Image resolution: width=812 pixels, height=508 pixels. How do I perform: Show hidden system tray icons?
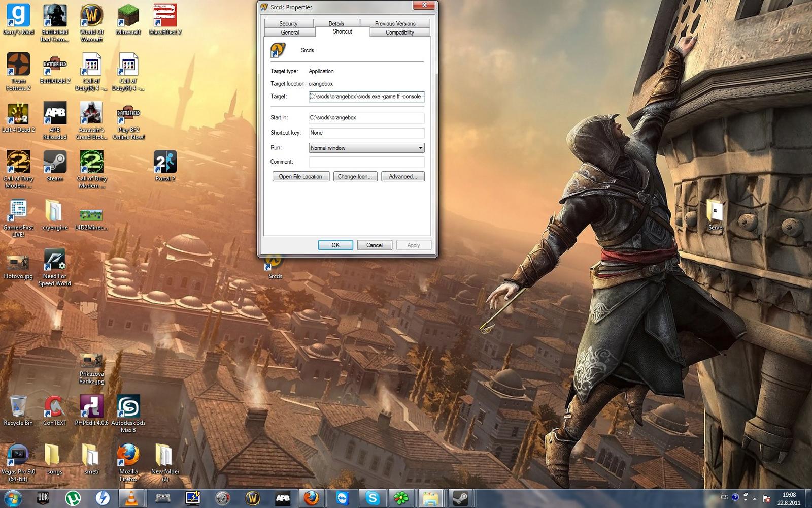(755, 499)
